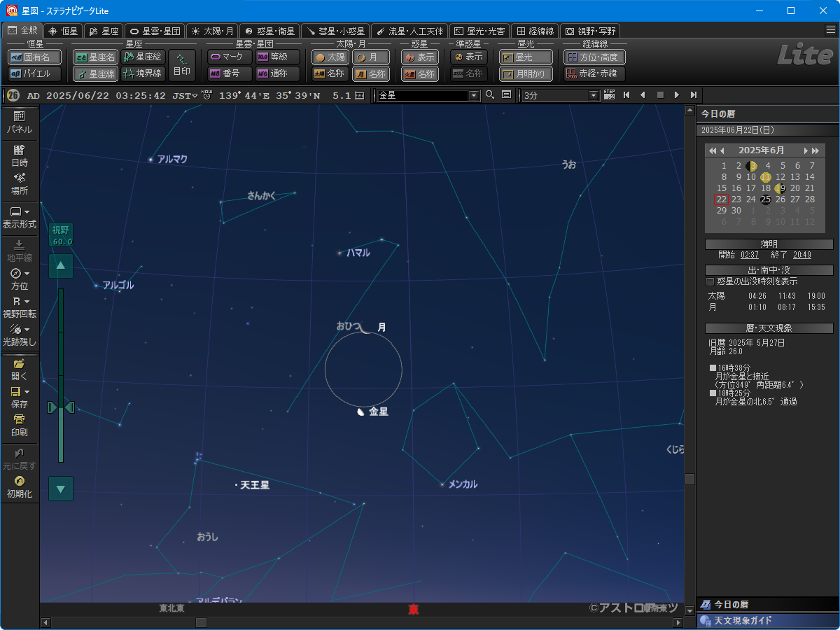Screen dimensions: 840x630
Task: Go to previous year in calendar
Action: (x=713, y=150)
